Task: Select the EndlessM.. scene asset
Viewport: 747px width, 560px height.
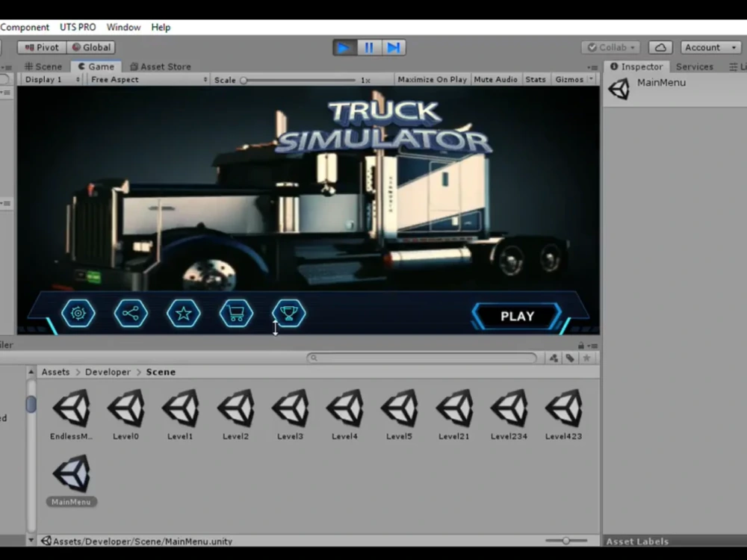Action: pos(72,414)
